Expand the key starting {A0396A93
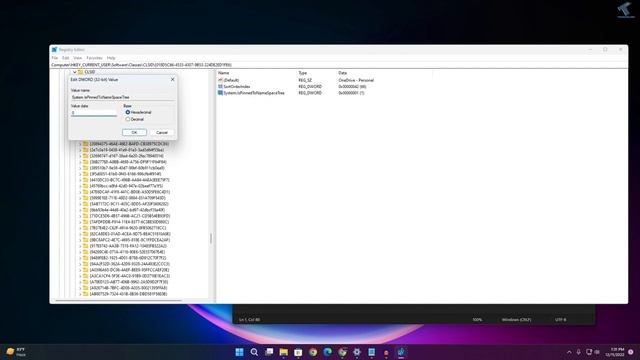The image size is (640, 360). pos(80,270)
